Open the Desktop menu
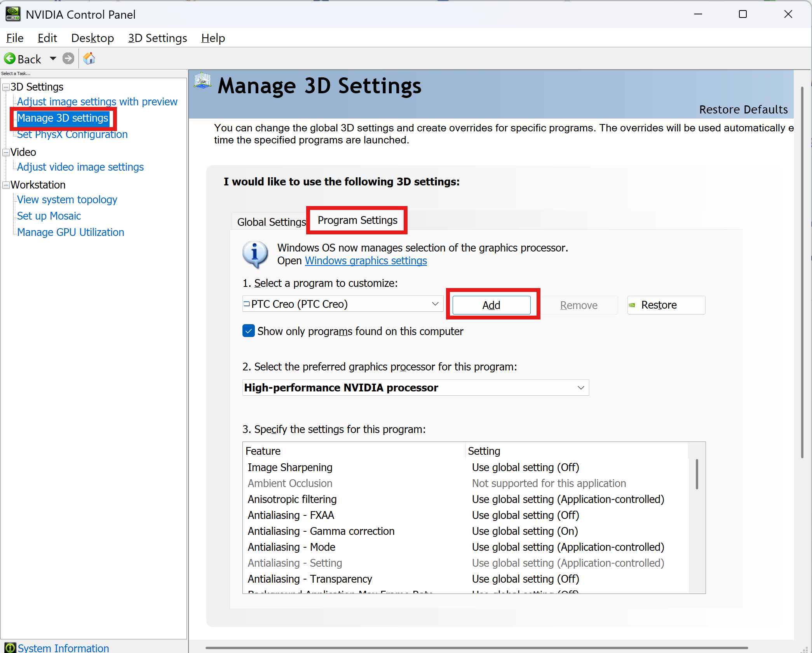The image size is (812, 653). coord(92,38)
